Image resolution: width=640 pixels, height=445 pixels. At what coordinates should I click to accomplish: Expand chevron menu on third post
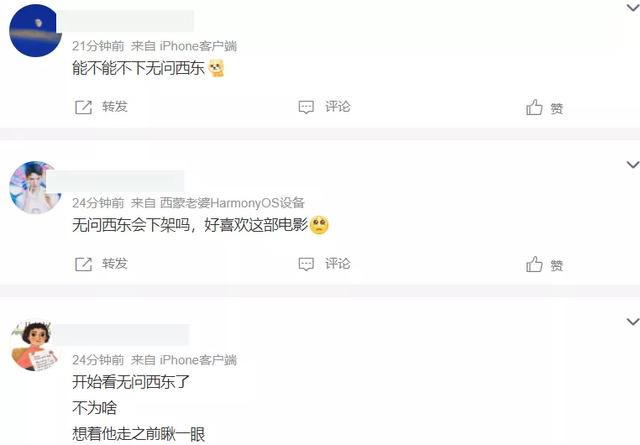(x=633, y=322)
